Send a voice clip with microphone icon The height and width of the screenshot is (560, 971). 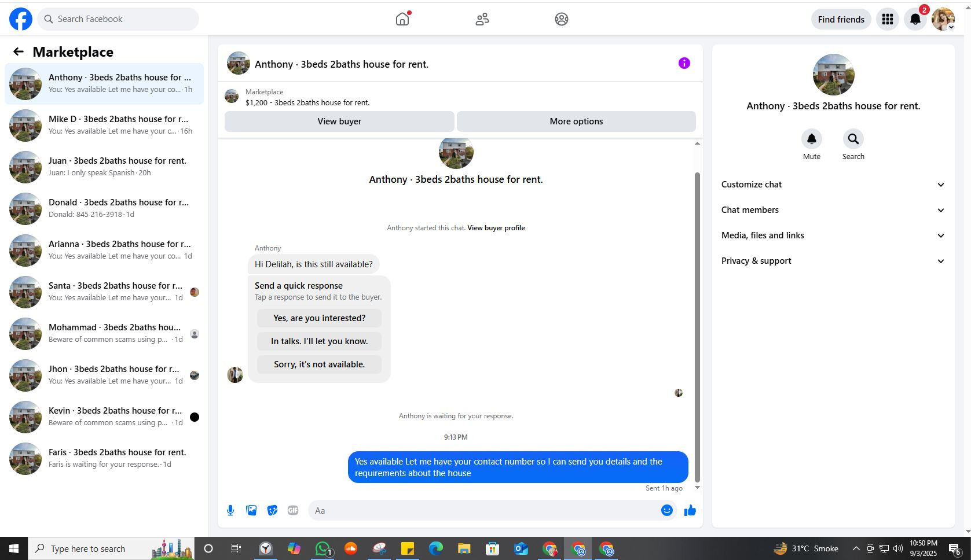230,510
